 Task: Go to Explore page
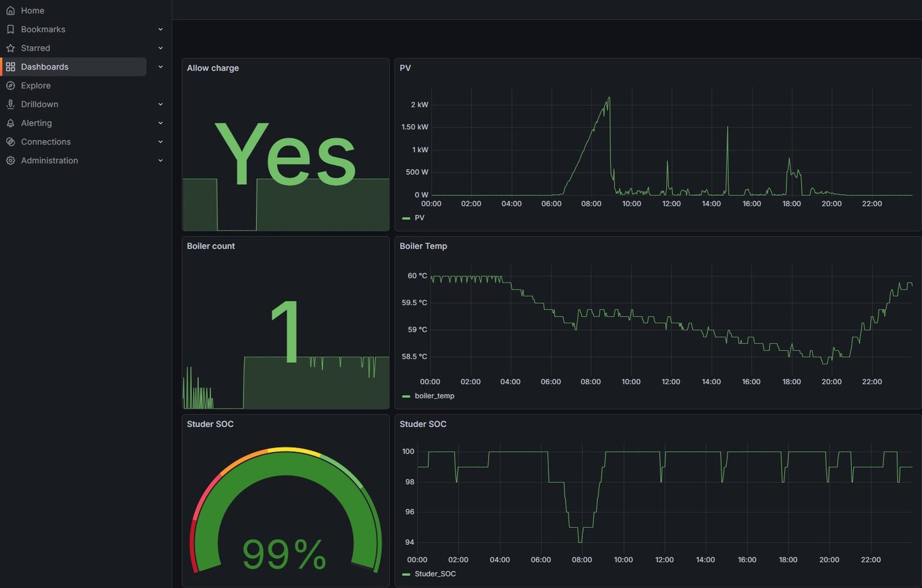(x=36, y=85)
